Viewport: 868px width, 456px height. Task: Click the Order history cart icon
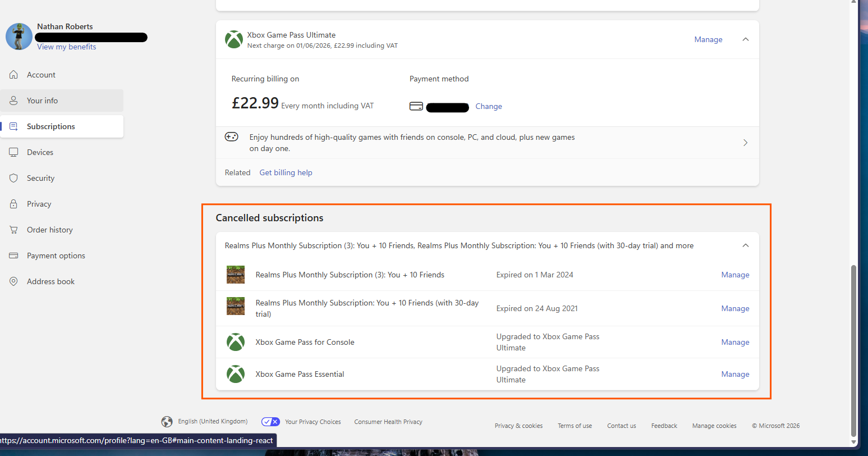pyautogui.click(x=13, y=230)
